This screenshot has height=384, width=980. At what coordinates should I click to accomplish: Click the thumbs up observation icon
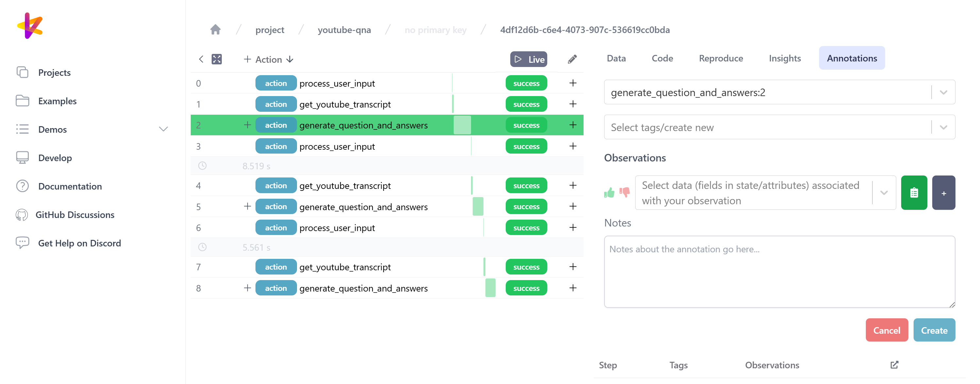click(x=609, y=192)
